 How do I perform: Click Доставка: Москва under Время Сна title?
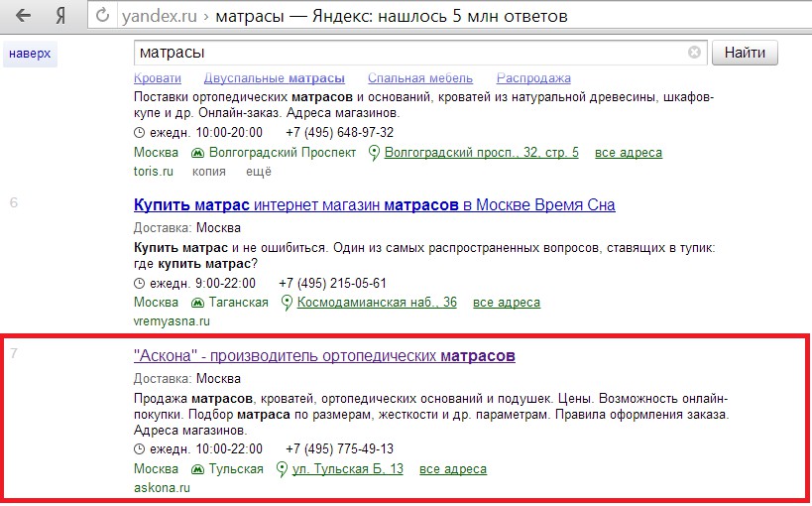click(x=187, y=228)
